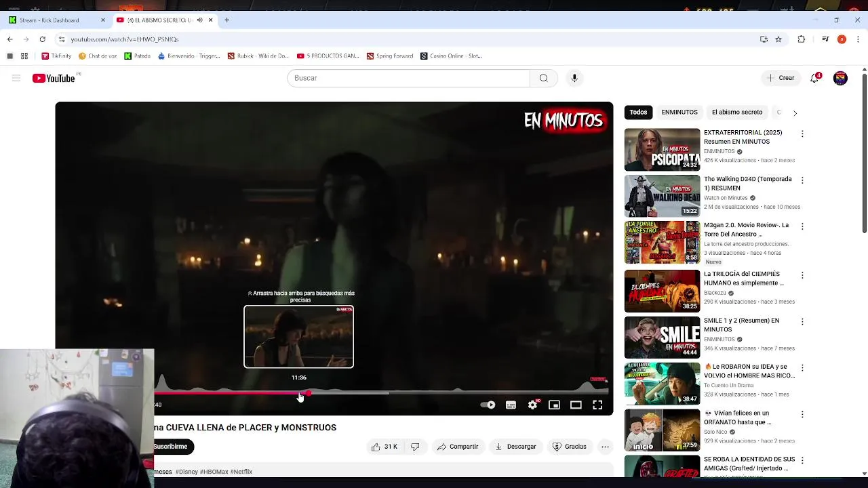Open SMILE 1 y 2 (Resumen) title
Image resolution: width=868 pixels, height=488 pixels.
click(x=741, y=325)
